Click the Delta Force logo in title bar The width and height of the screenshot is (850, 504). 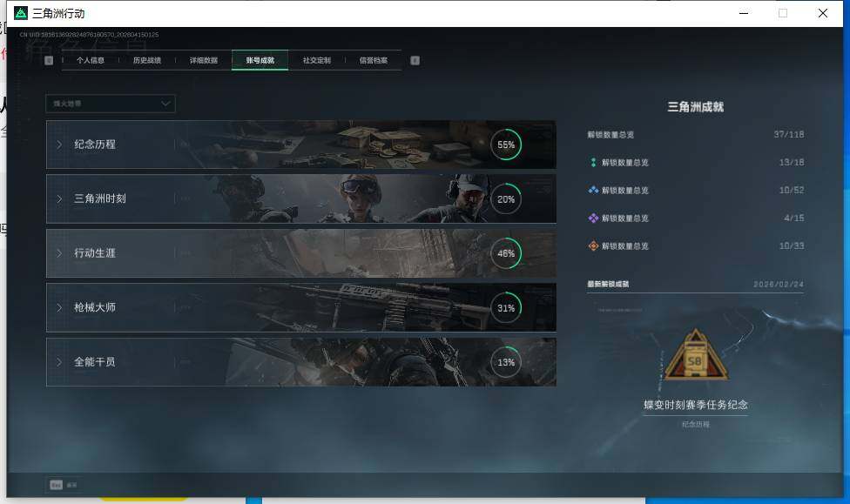21,13
